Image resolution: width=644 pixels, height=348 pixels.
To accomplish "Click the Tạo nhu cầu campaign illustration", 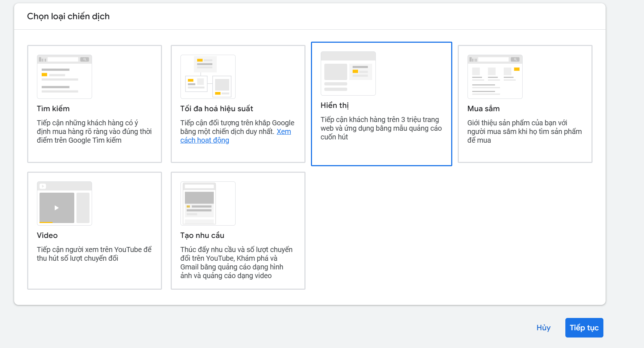I will (208, 204).
